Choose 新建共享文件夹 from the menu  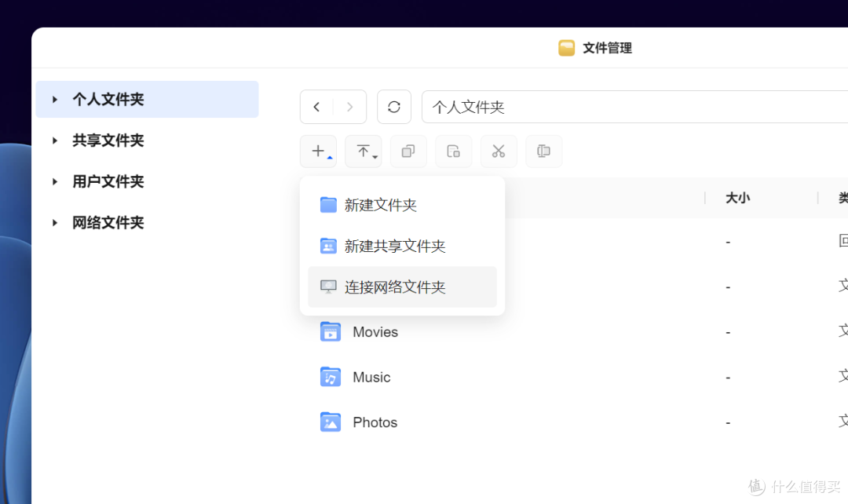[402, 246]
